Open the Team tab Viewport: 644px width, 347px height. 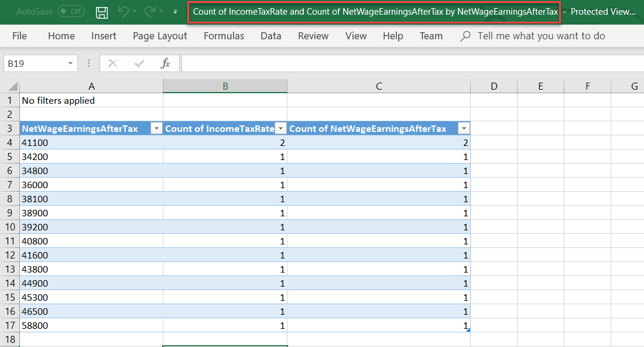[431, 36]
